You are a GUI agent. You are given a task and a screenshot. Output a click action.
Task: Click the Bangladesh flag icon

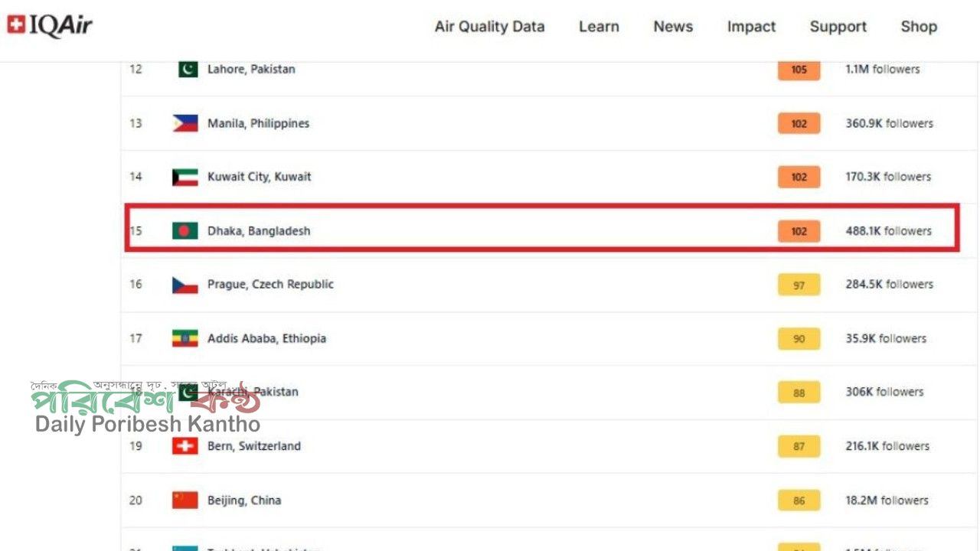[x=185, y=230]
